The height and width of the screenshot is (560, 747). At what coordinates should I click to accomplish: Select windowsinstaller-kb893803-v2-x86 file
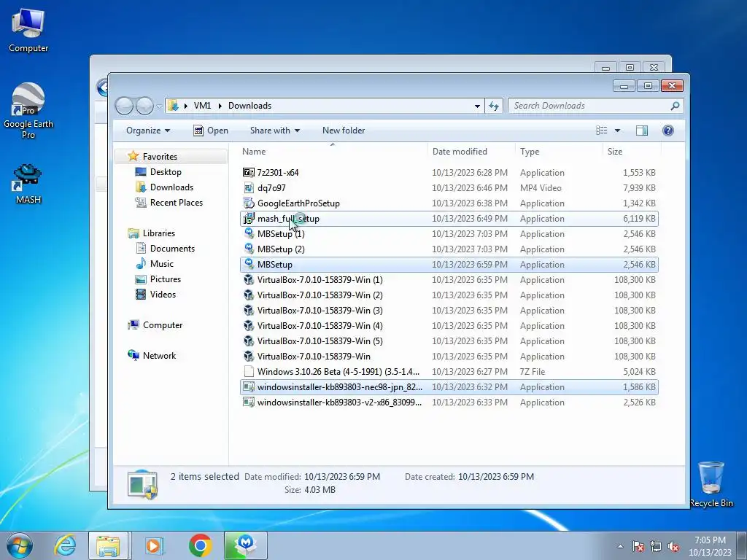(x=449, y=402)
